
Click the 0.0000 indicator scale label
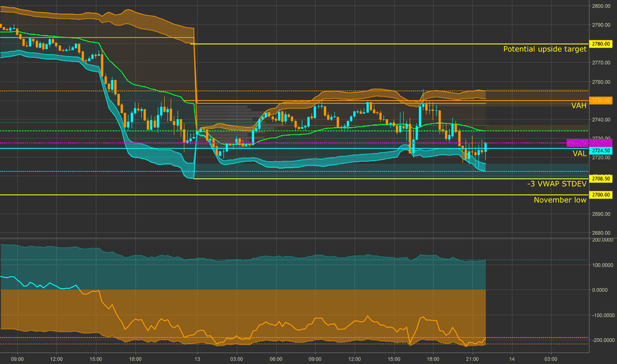tap(600, 290)
